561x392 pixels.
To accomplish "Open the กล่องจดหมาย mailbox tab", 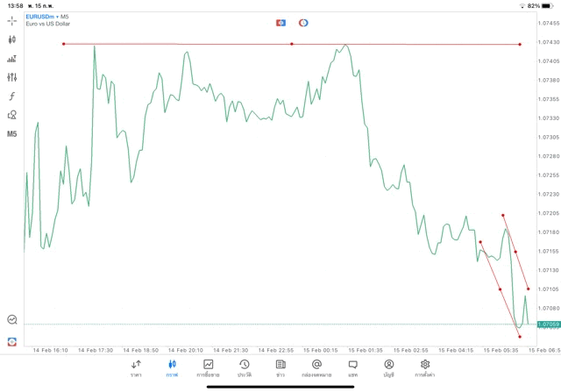I will [316, 368].
